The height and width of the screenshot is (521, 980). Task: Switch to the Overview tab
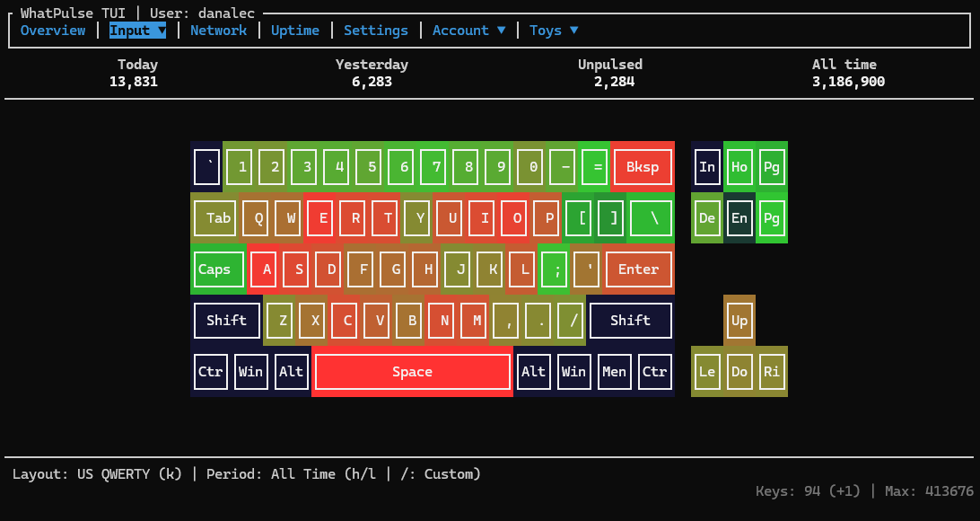click(52, 31)
